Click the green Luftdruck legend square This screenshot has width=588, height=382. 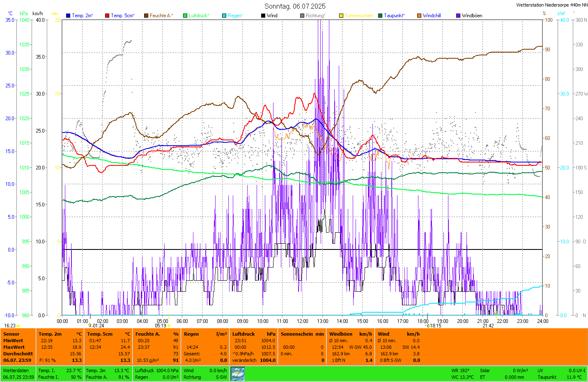(185, 16)
